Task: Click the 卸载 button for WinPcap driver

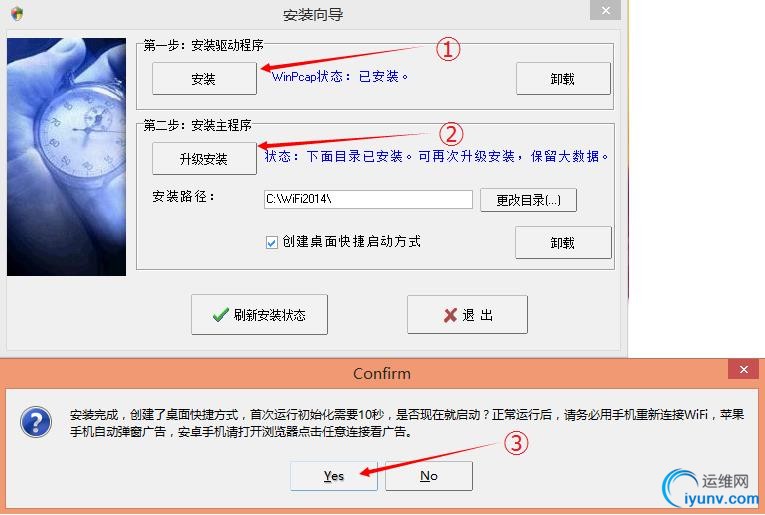Action: pyautogui.click(x=563, y=78)
